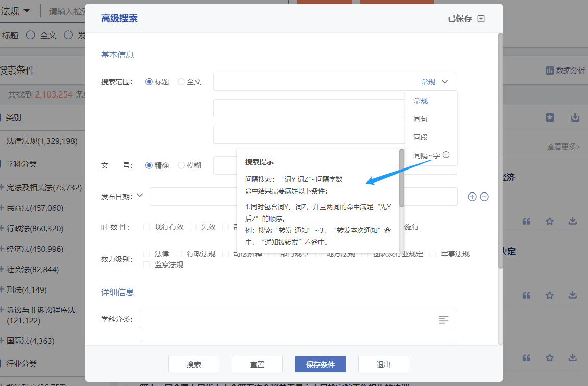
Task: Select the 全文 search scope radio button
Action: point(181,82)
